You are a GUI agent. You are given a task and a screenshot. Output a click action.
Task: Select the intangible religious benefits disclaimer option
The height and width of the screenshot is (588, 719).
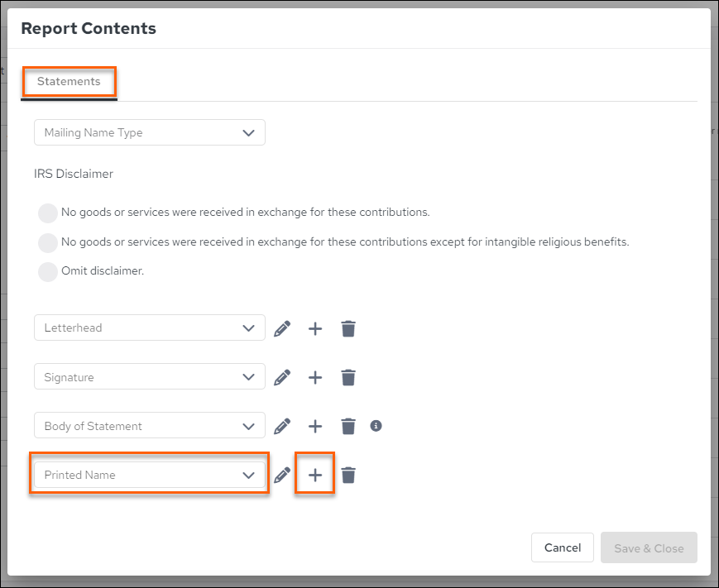(48, 242)
